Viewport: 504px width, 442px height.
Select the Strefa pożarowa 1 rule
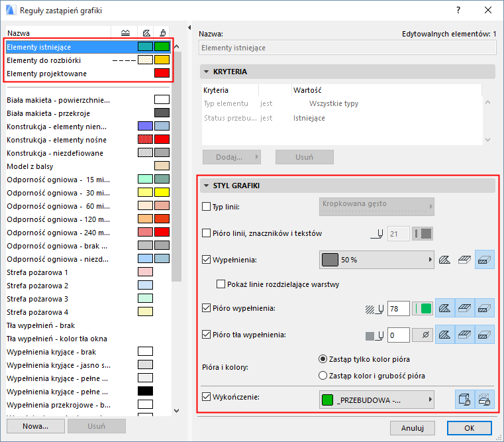click(x=87, y=272)
